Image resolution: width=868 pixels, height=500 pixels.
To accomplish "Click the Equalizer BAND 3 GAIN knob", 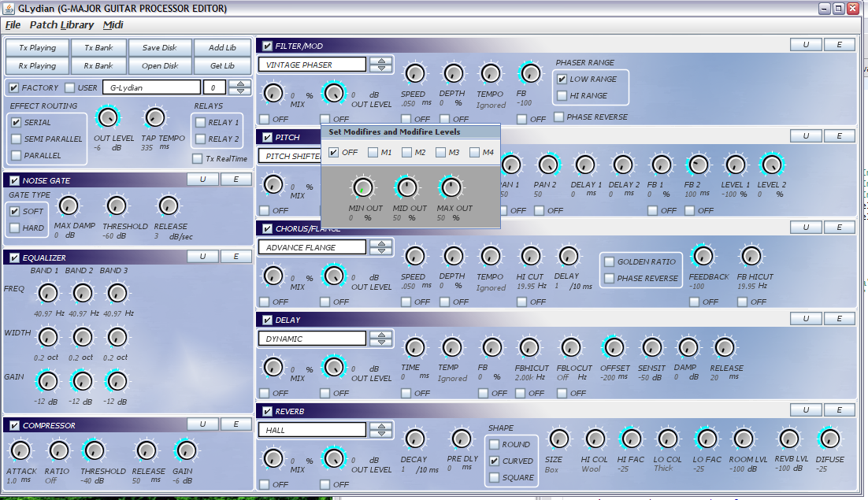I will 117,381.
